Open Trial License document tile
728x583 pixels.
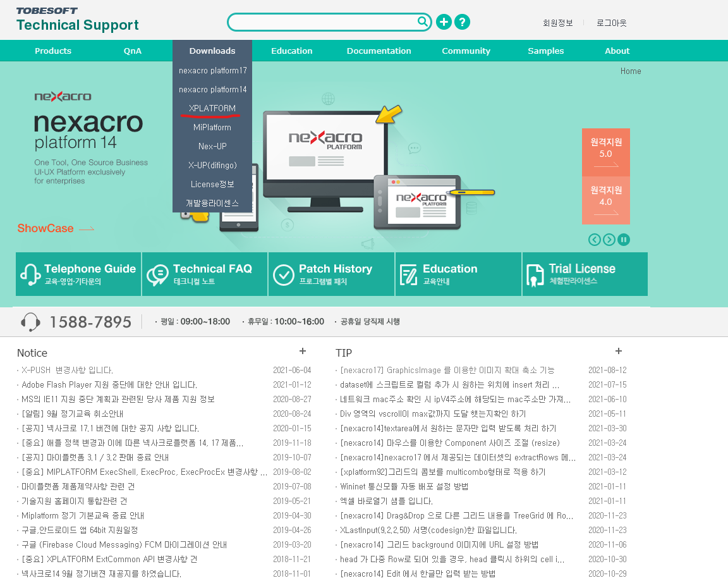pyautogui.click(x=585, y=274)
